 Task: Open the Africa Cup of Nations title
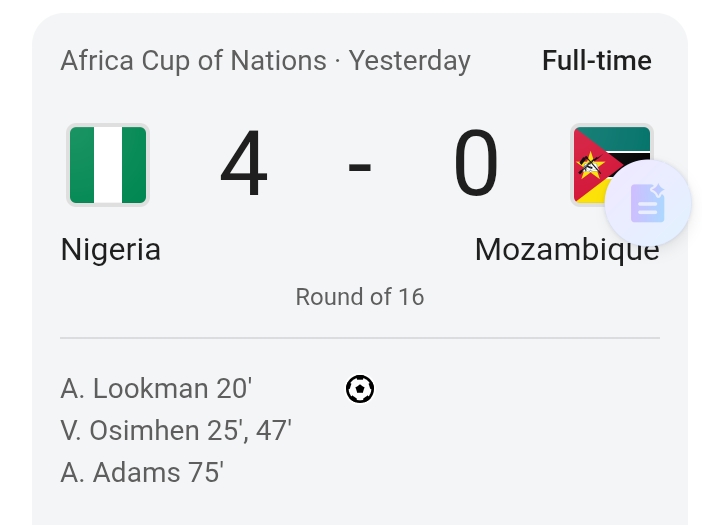coord(193,61)
